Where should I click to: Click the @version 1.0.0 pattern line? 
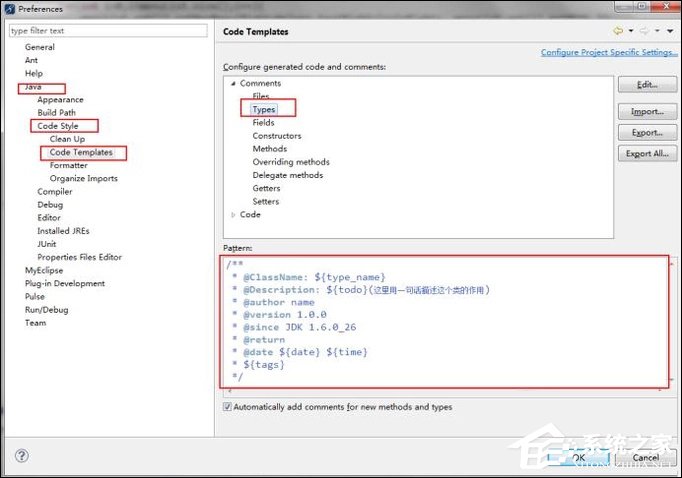(284, 314)
